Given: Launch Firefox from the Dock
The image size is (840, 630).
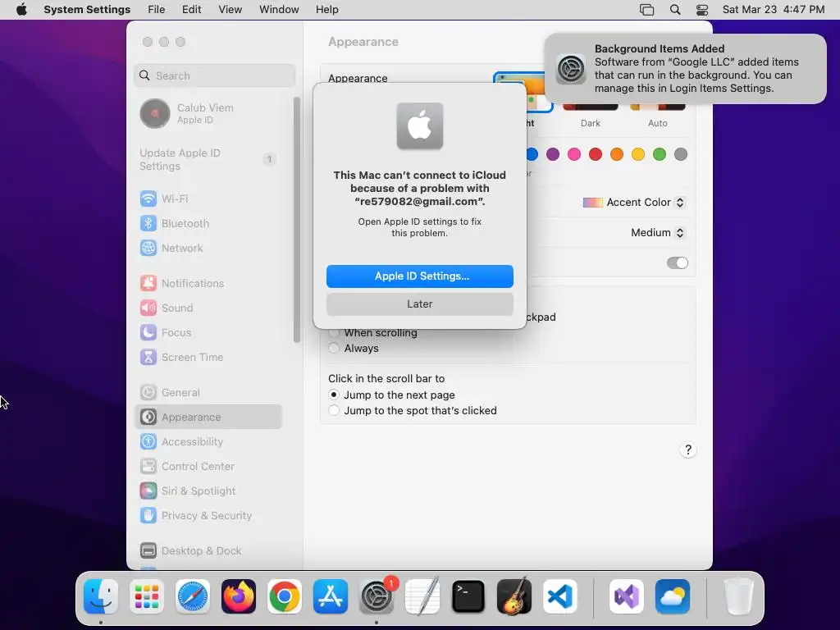Looking at the screenshot, I should pos(239,596).
